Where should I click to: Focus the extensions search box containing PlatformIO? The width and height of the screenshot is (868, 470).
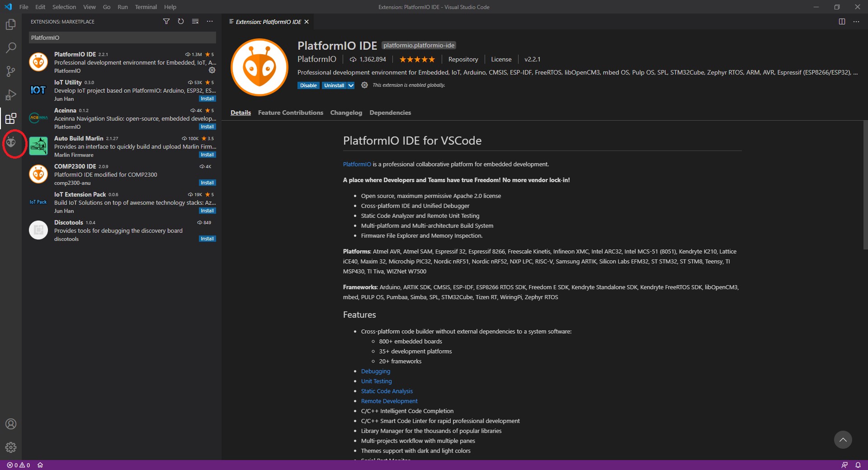(122, 38)
